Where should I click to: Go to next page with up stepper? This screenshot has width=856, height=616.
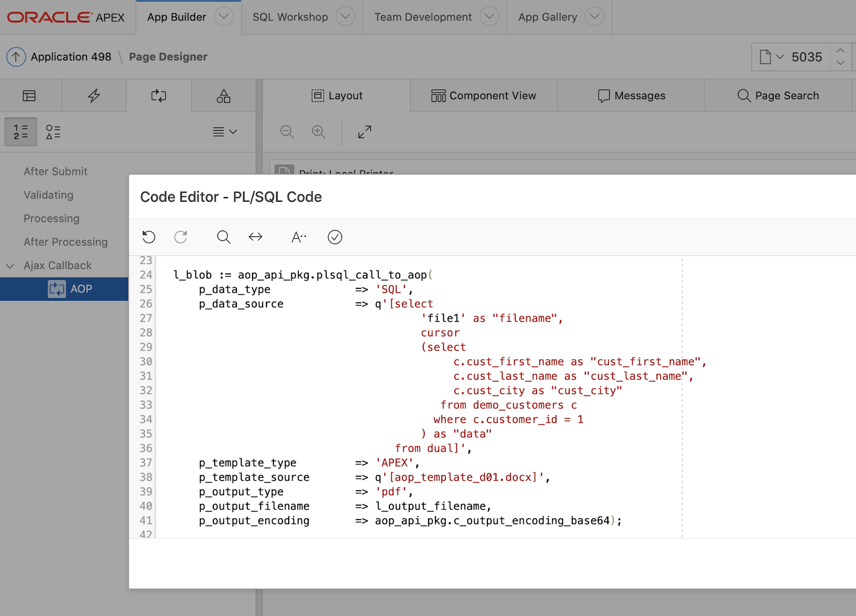(840, 50)
